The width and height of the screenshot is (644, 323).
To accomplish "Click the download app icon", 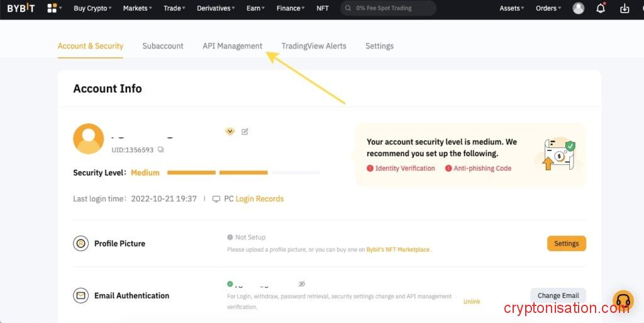I will pos(625,8).
